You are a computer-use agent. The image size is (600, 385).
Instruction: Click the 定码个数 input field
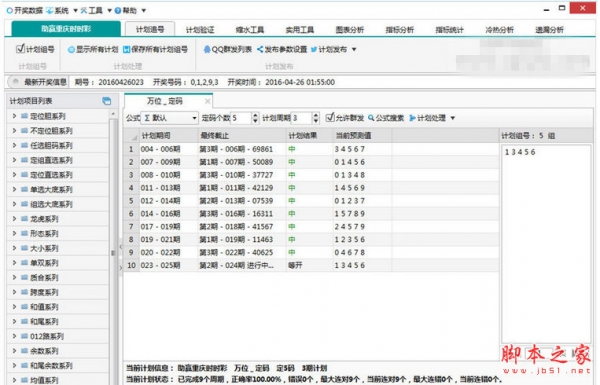click(x=241, y=118)
